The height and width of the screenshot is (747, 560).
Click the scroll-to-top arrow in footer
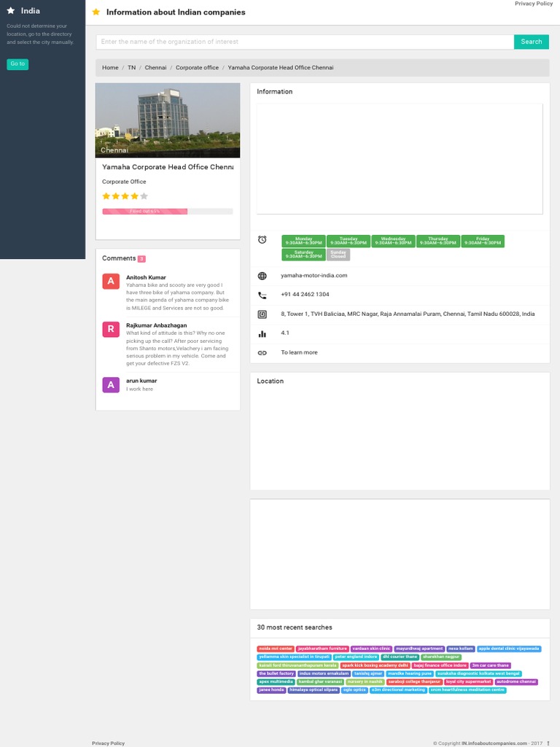pos(548,743)
